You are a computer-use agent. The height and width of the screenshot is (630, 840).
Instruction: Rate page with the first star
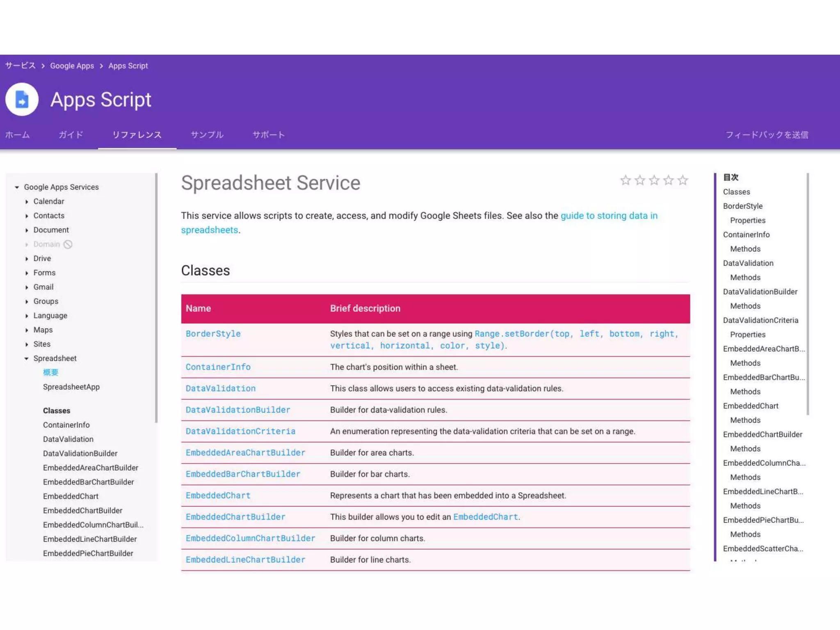tap(625, 180)
